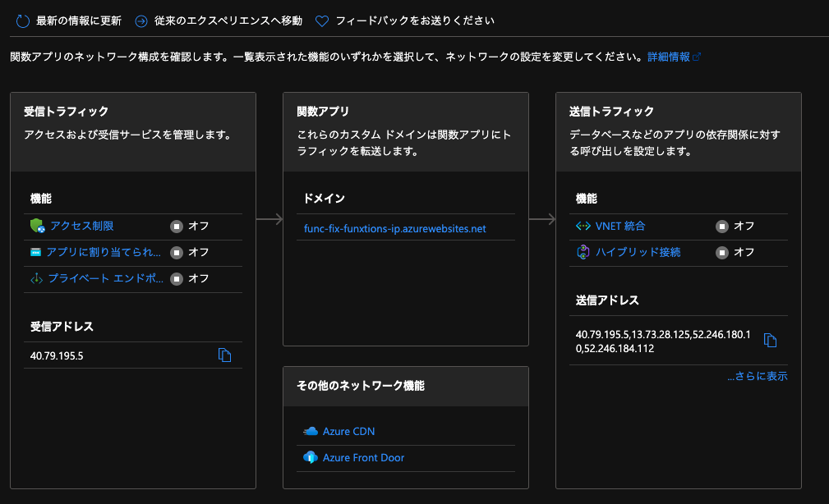
Task: Expand outbound addresses with ...さらに表示
Action: pos(757,376)
